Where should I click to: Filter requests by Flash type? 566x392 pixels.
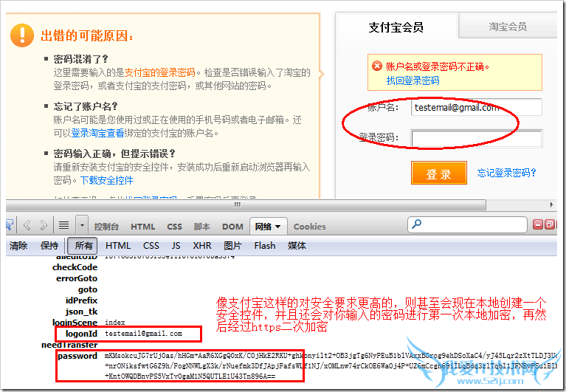pos(265,246)
